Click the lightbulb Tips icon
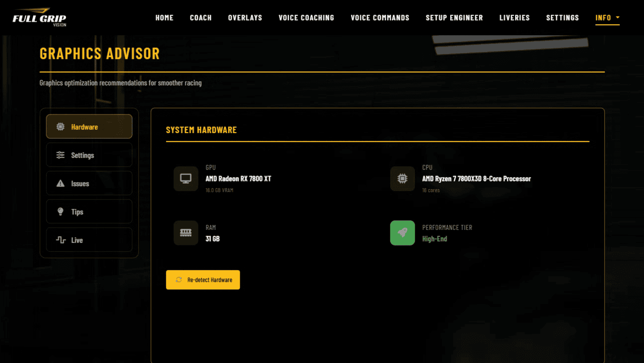 click(x=60, y=212)
